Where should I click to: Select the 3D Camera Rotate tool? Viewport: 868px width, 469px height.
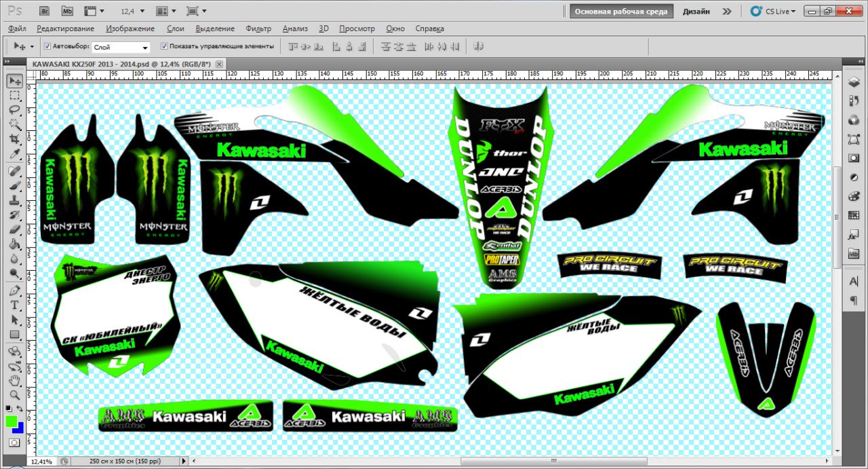pyautogui.click(x=14, y=367)
